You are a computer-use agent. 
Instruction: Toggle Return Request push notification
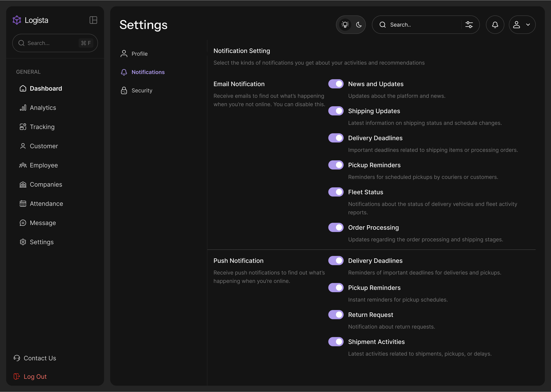tap(336, 315)
